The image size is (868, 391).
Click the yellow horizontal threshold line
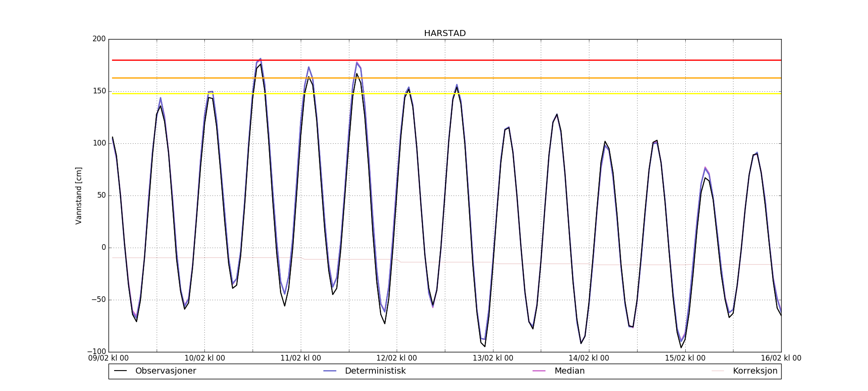(447, 93)
